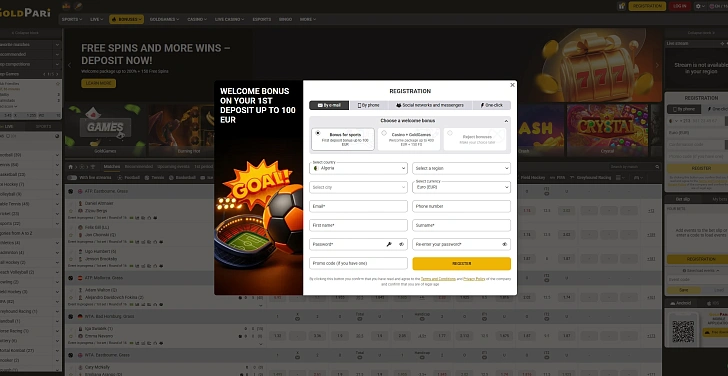Open the Select city dropdown
The image size is (728, 376).
click(x=358, y=187)
